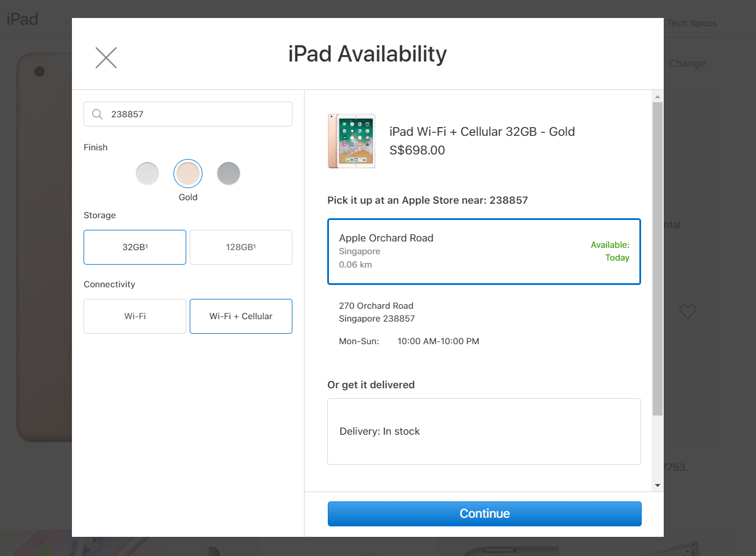Select the Apple Orchard Road store card
This screenshot has width=756, height=556.
click(x=484, y=251)
